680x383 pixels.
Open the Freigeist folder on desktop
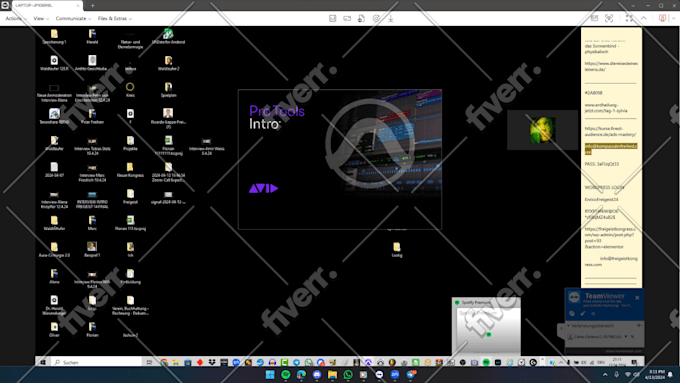click(x=130, y=196)
